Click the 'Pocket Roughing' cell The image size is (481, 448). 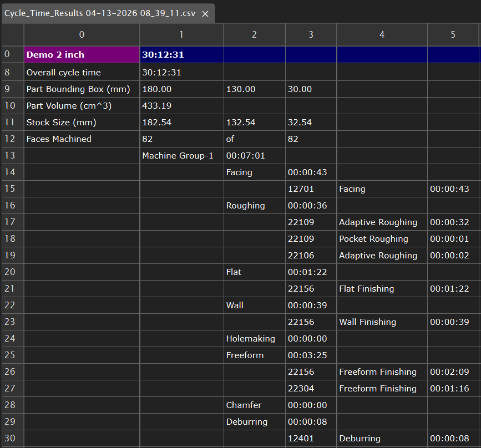pyautogui.click(x=382, y=238)
